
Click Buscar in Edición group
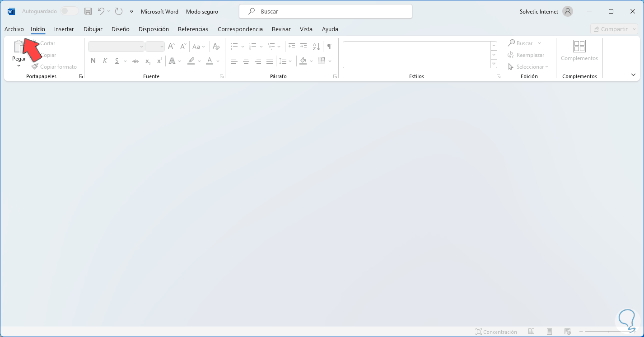[x=520, y=43]
